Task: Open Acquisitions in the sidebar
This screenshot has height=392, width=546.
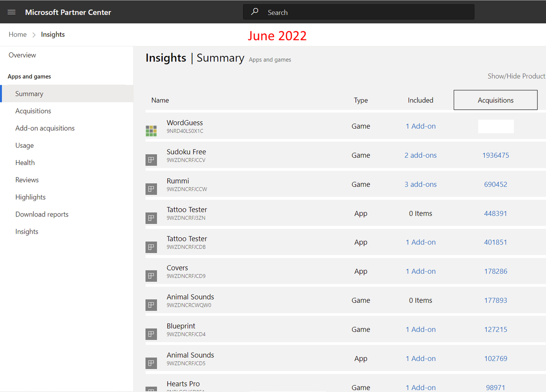Action: [x=33, y=111]
